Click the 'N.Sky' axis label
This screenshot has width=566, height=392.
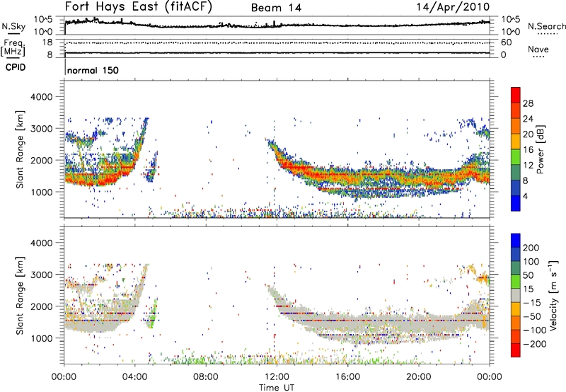(x=13, y=26)
